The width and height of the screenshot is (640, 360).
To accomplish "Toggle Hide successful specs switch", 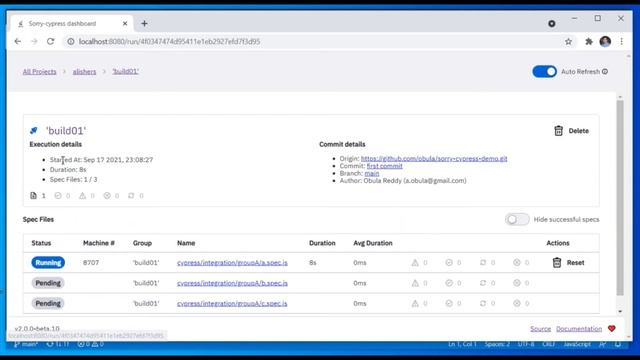I will pos(517,220).
